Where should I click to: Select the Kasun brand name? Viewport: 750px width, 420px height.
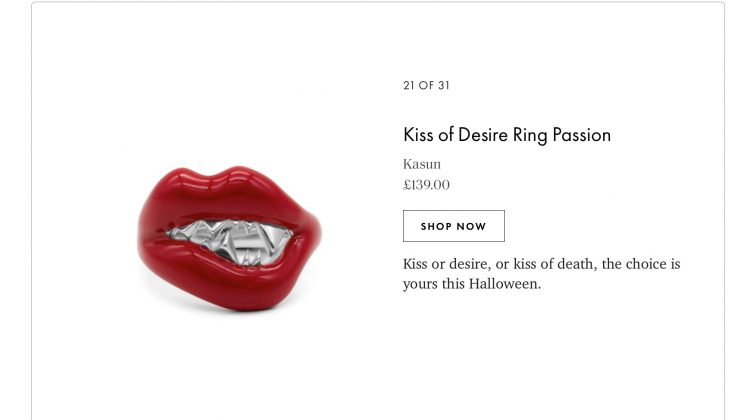[x=422, y=164]
